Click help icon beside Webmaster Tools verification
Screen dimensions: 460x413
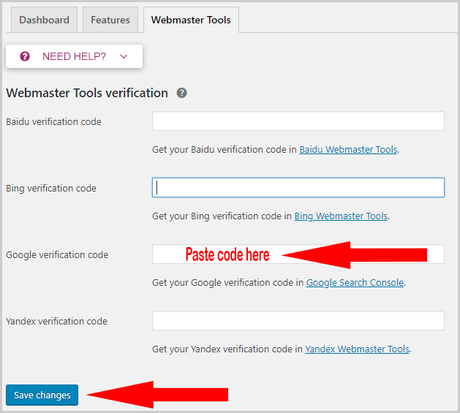(x=182, y=93)
